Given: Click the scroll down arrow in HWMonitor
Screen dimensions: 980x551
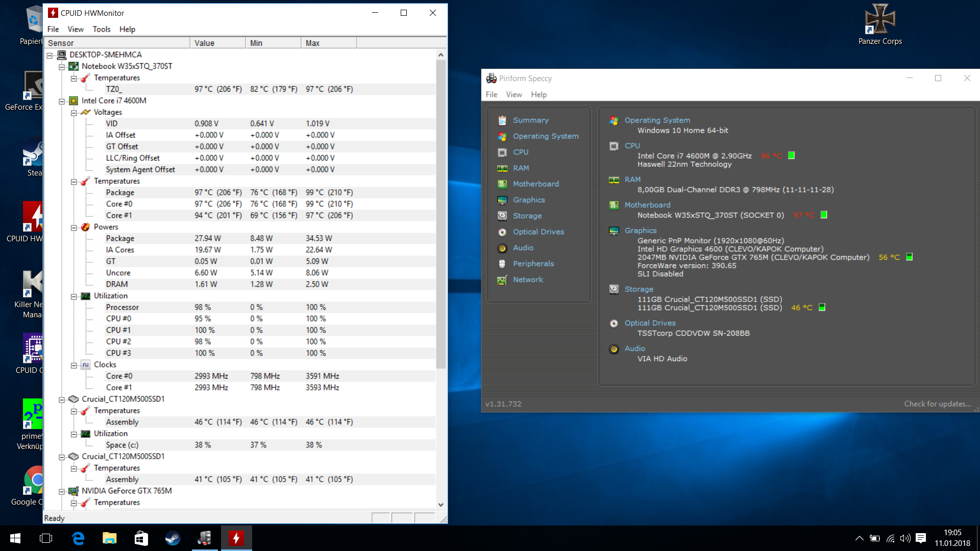Looking at the screenshot, I should (x=440, y=505).
